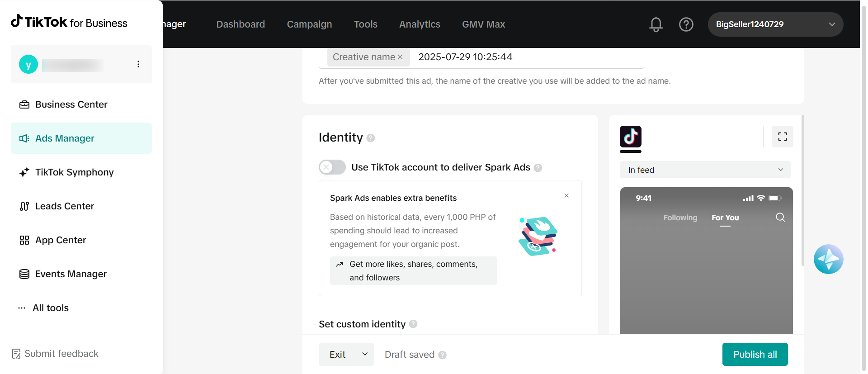Open the account three-dot menu in sidebar

point(138,64)
